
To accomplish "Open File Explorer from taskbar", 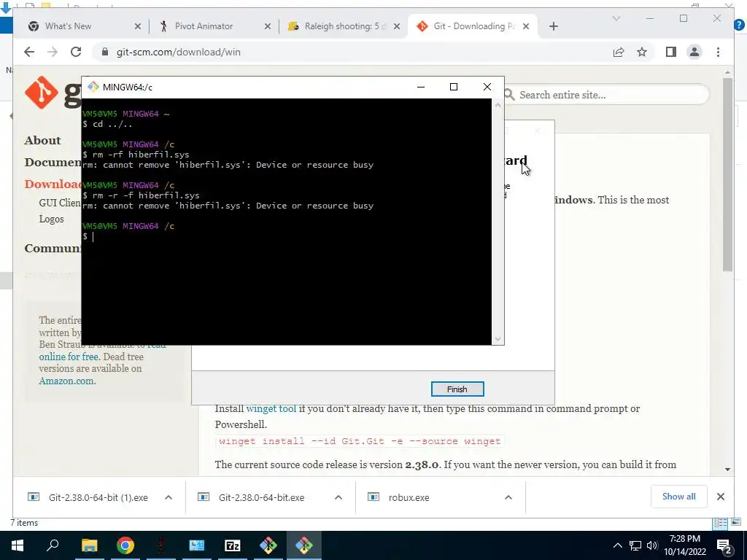I will point(89,545).
